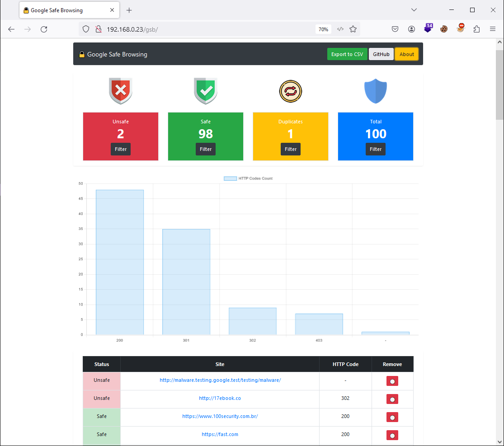Click the devtools code brackets icon in the address bar

coord(340,29)
